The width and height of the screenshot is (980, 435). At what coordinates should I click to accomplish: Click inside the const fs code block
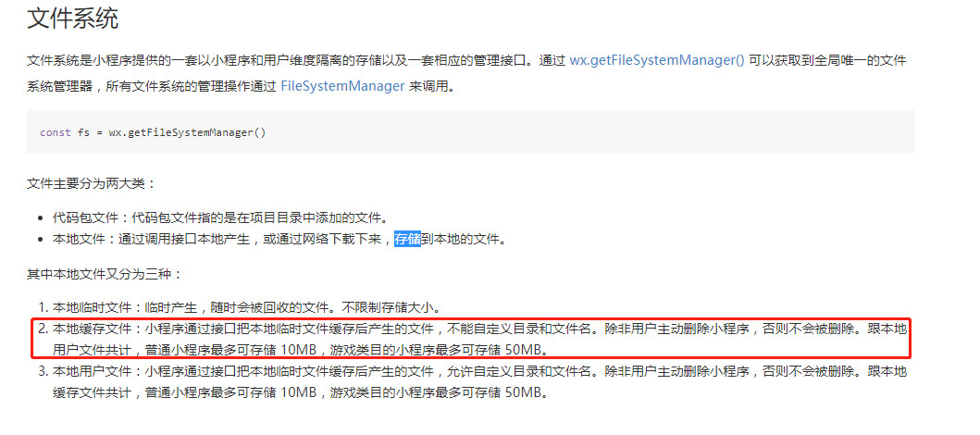click(471, 132)
